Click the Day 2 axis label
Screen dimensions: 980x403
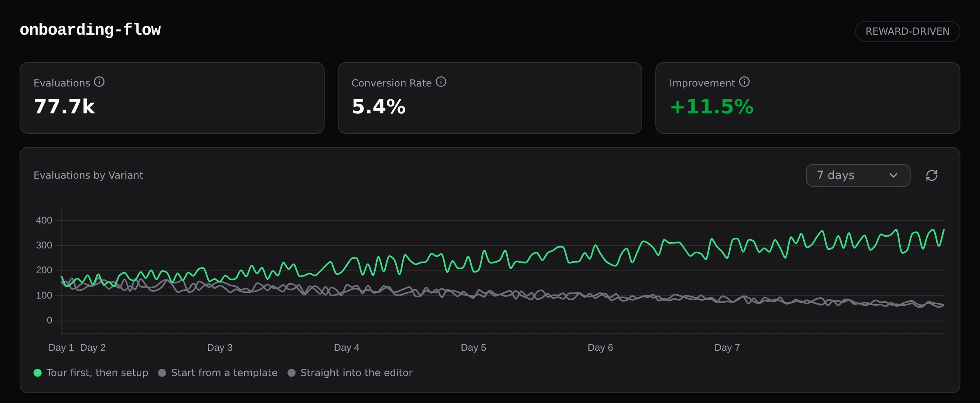point(93,348)
